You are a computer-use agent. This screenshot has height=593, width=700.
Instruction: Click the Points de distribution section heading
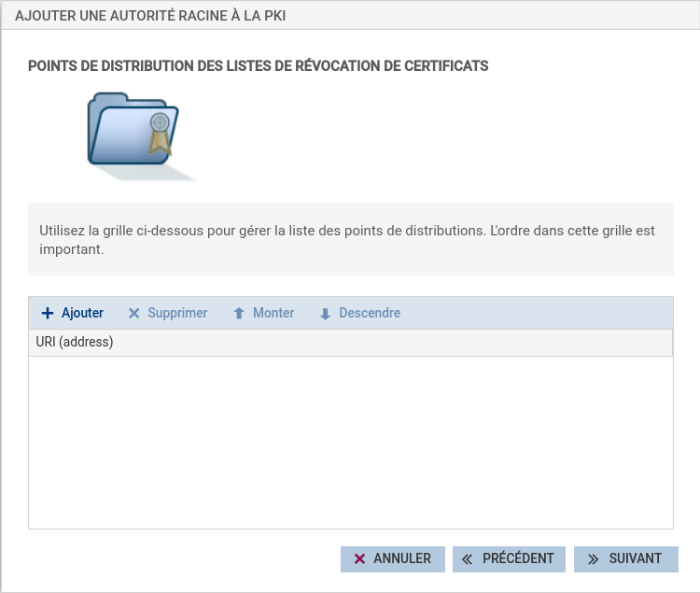point(259,66)
